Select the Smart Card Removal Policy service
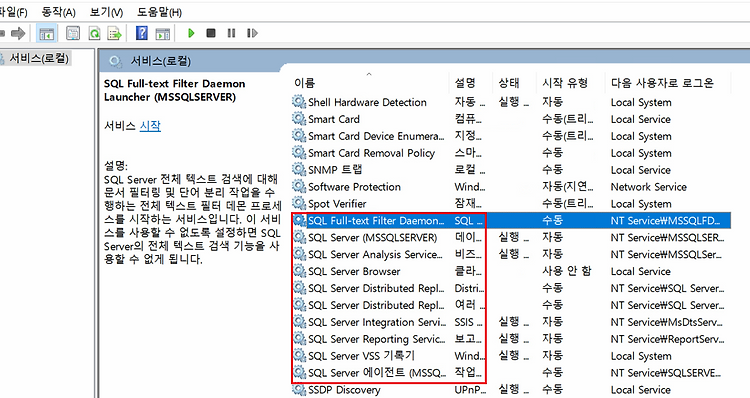 (372, 153)
